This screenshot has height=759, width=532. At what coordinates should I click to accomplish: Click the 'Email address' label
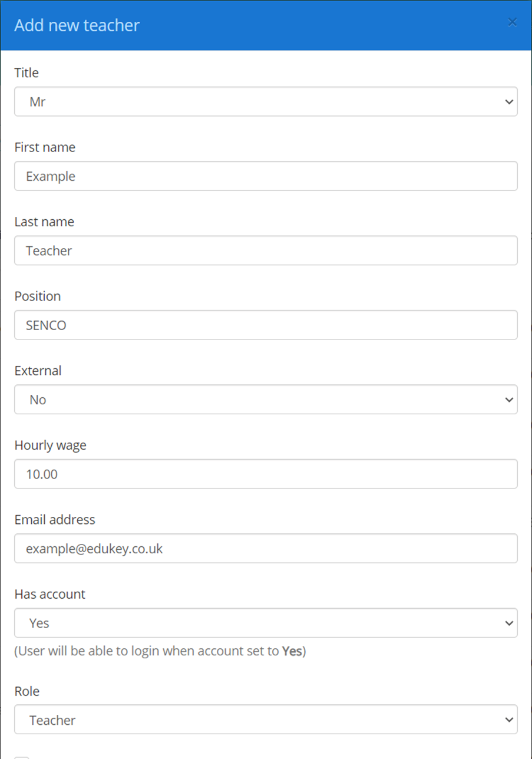(55, 520)
